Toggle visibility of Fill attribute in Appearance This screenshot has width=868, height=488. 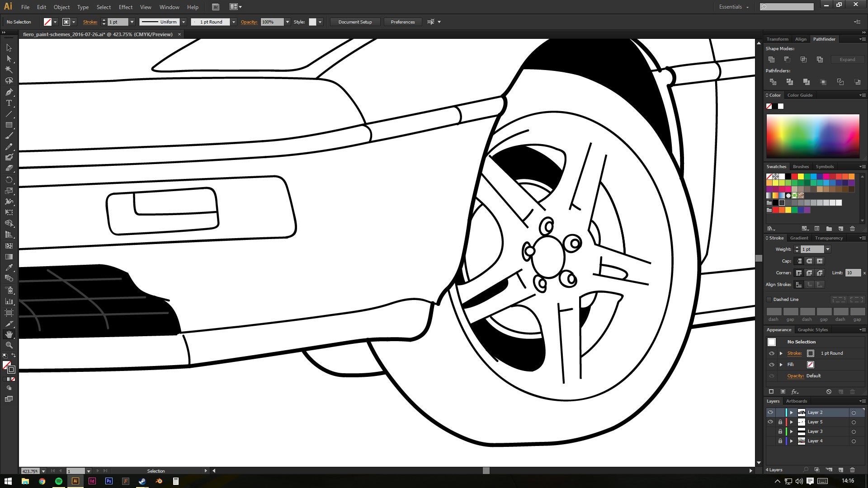(772, 365)
